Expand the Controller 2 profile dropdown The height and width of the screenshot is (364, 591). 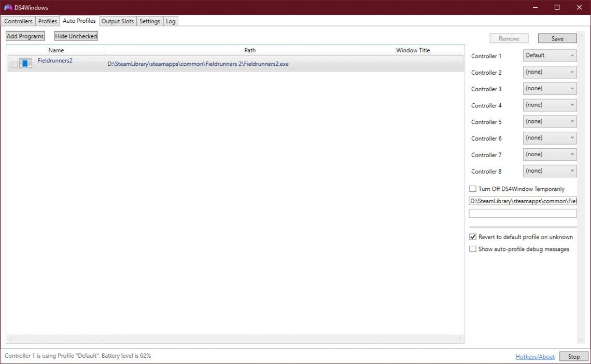tap(550, 72)
